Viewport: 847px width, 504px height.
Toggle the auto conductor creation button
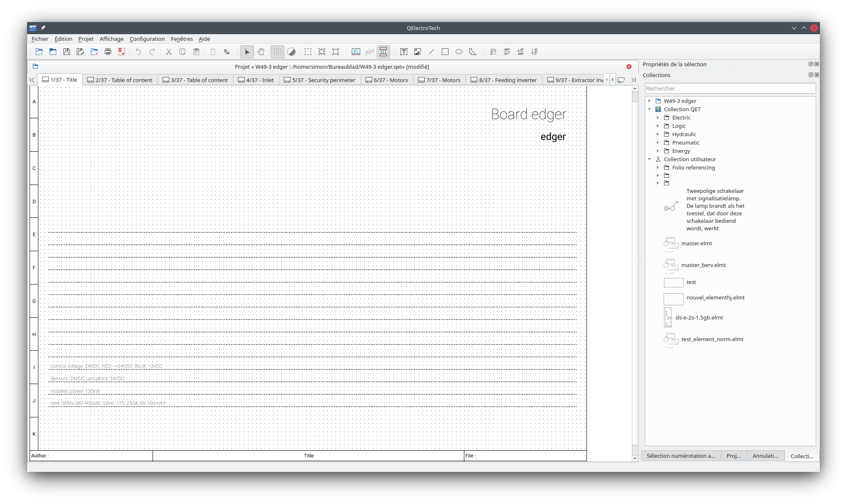point(383,52)
